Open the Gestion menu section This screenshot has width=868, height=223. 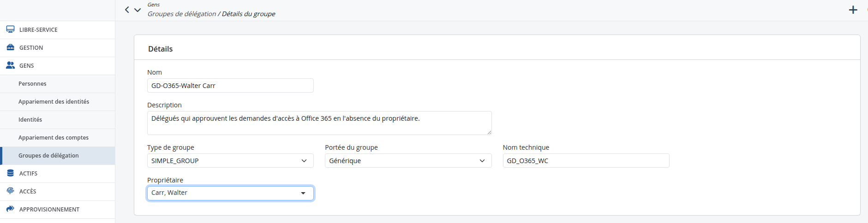pos(58,47)
